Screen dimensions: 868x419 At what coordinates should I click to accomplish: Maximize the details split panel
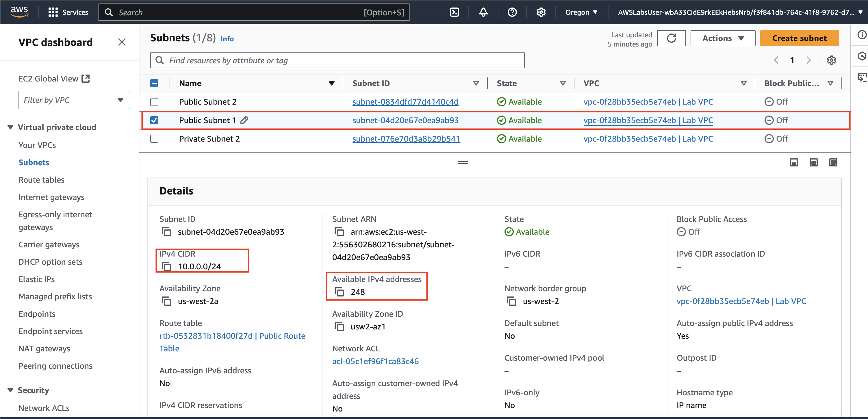tap(833, 163)
